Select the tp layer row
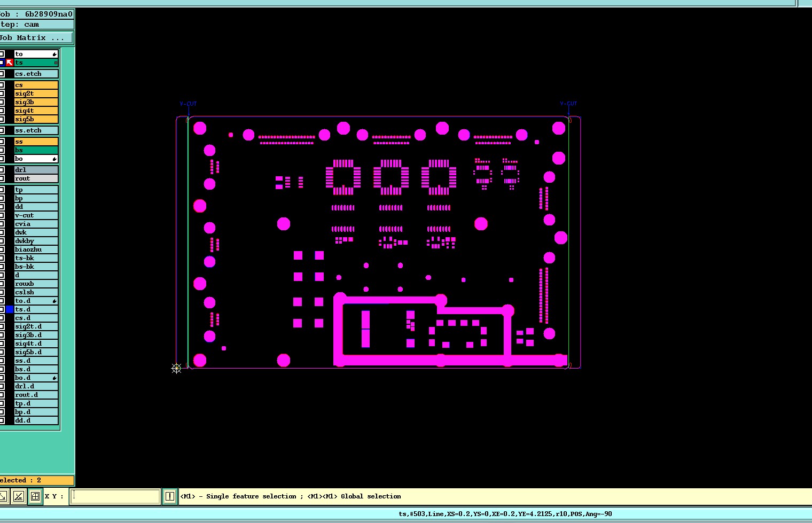Screen dimensions: 812x523 36,190
